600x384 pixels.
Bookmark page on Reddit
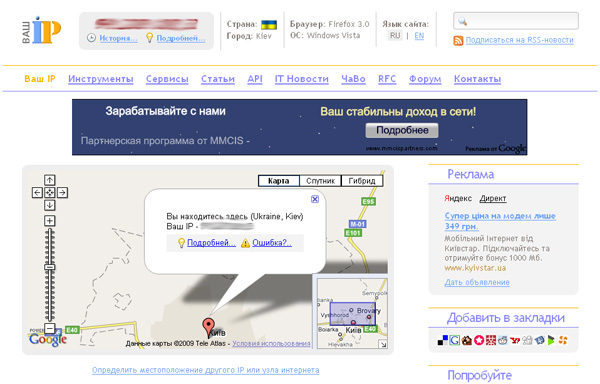click(503, 340)
